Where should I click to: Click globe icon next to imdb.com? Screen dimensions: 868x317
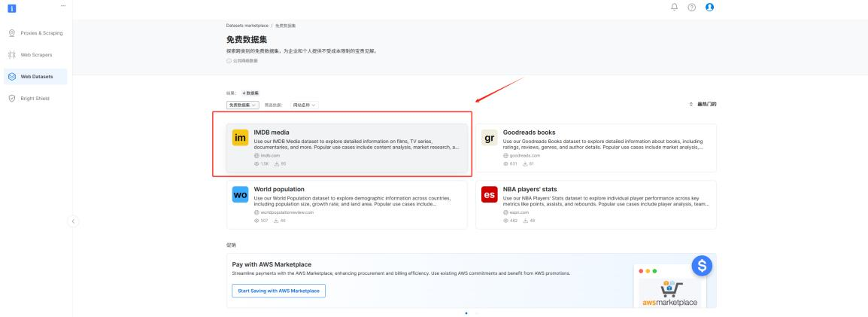[256, 156]
